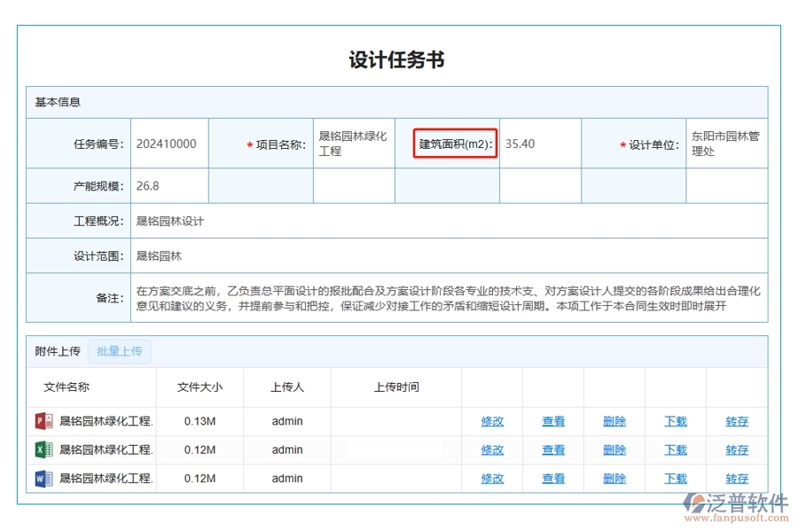Click 转存 on the Excel file row

pyautogui.click(x=736, y=450)
